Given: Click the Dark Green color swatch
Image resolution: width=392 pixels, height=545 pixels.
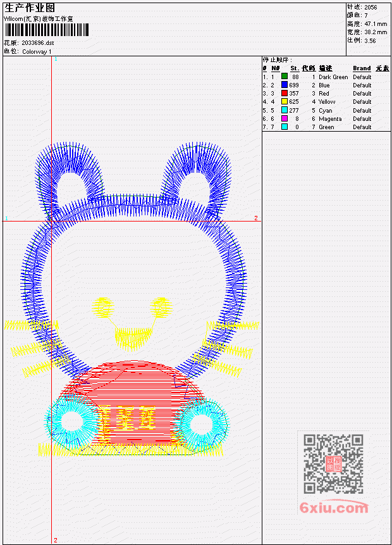Looking at the screenshot, I should click(x=285, y=77).
